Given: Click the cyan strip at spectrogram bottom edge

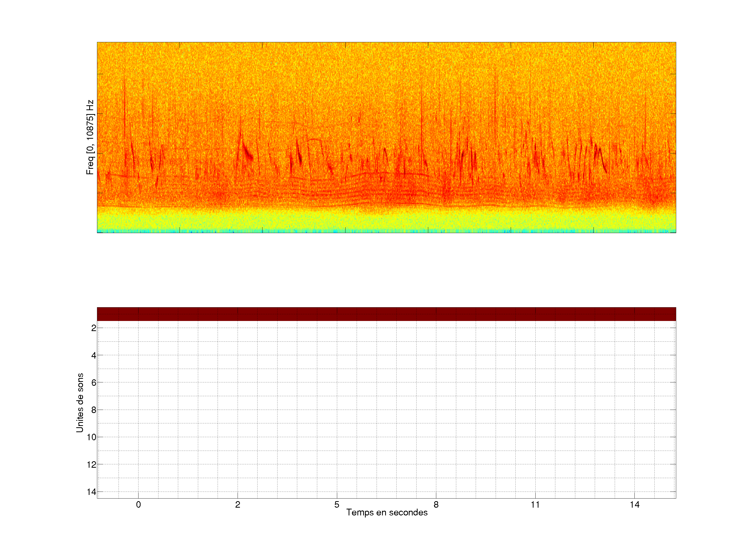Looking at the screenshot, I should [x=386, y=231].
